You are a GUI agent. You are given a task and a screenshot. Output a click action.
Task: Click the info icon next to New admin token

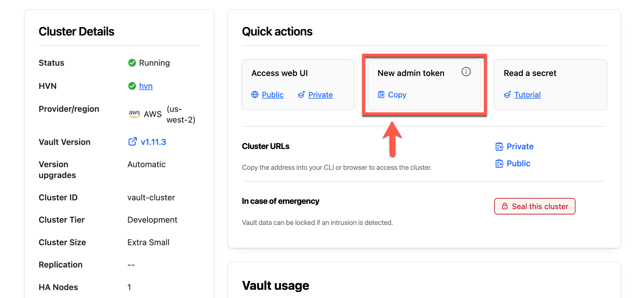466,71
